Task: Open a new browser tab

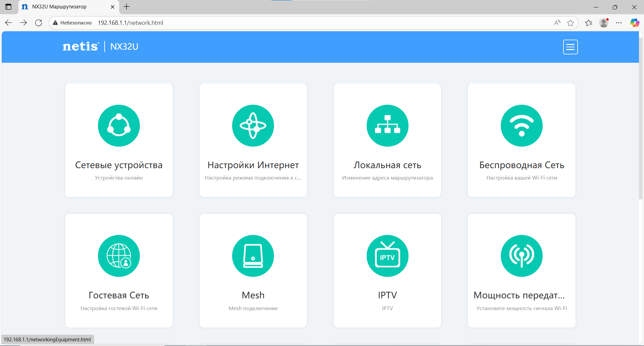Action: pyautogui.click(x=126, y=7)
